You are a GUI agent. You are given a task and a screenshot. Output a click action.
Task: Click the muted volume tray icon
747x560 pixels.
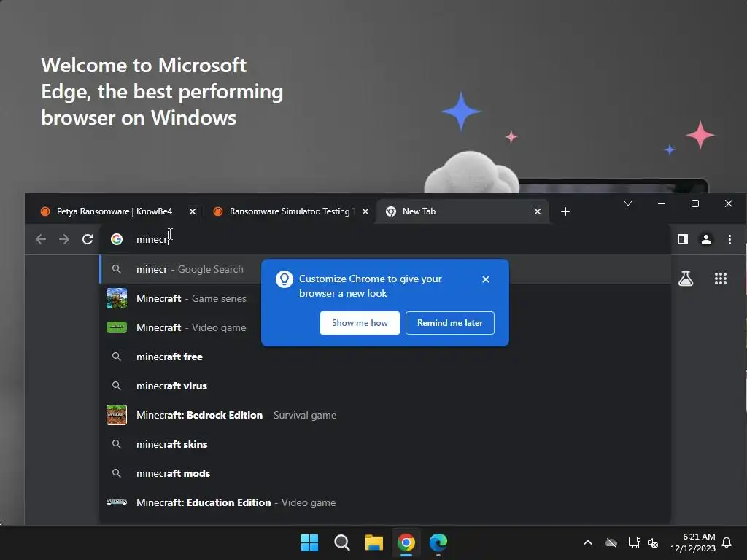pyautogui.click(x=653, y=542)
